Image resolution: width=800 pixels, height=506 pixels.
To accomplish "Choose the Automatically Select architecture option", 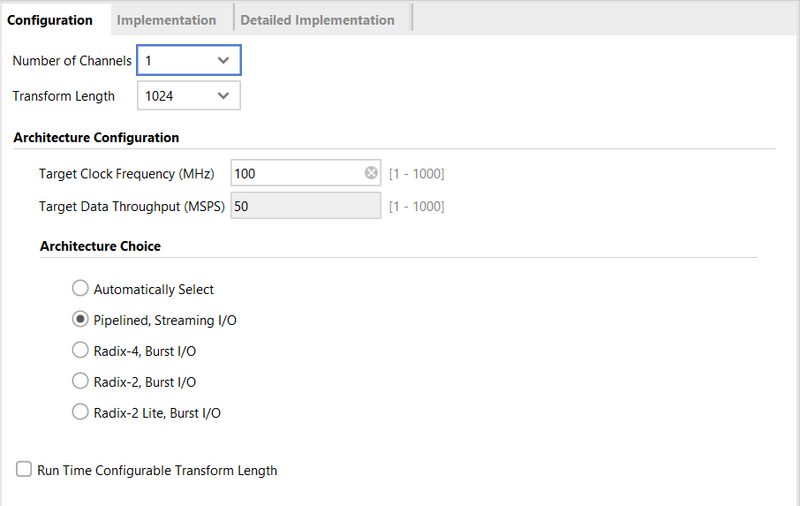I will [80, 289].
